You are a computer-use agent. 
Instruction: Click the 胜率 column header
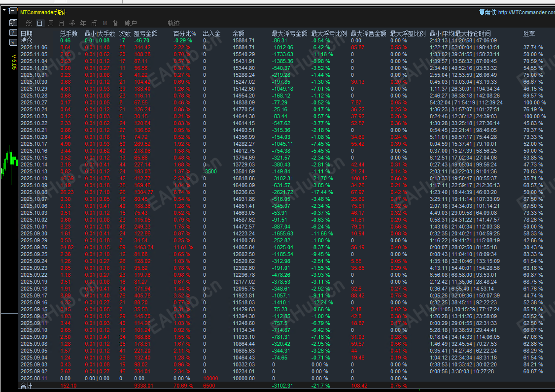coord(529,33)
